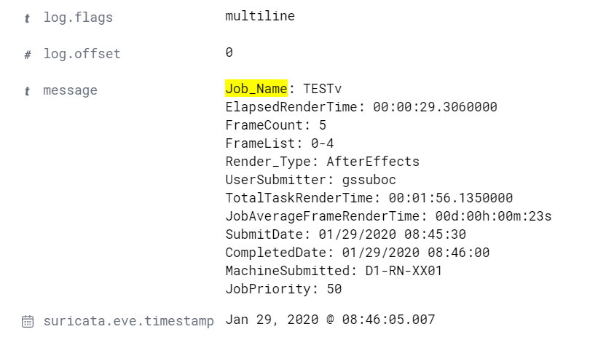590x364 pixels.
Task: Click the ElapsedRenderTime line in message
Action: 361,107
